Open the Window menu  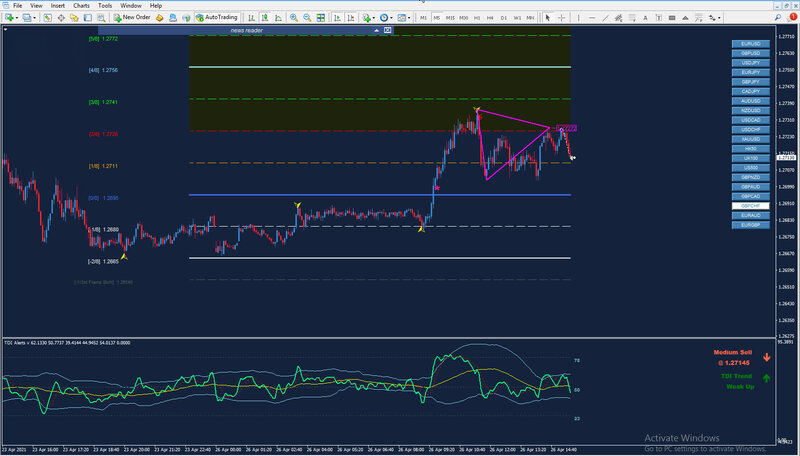pyautogui.click(x=131, y=6)
